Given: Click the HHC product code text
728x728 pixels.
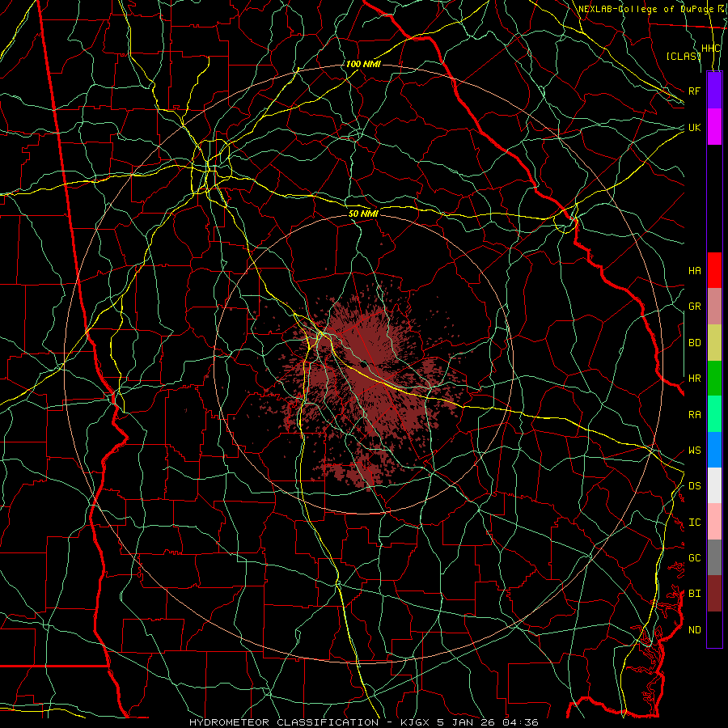Looking at the screenshot, I should 710,49.
